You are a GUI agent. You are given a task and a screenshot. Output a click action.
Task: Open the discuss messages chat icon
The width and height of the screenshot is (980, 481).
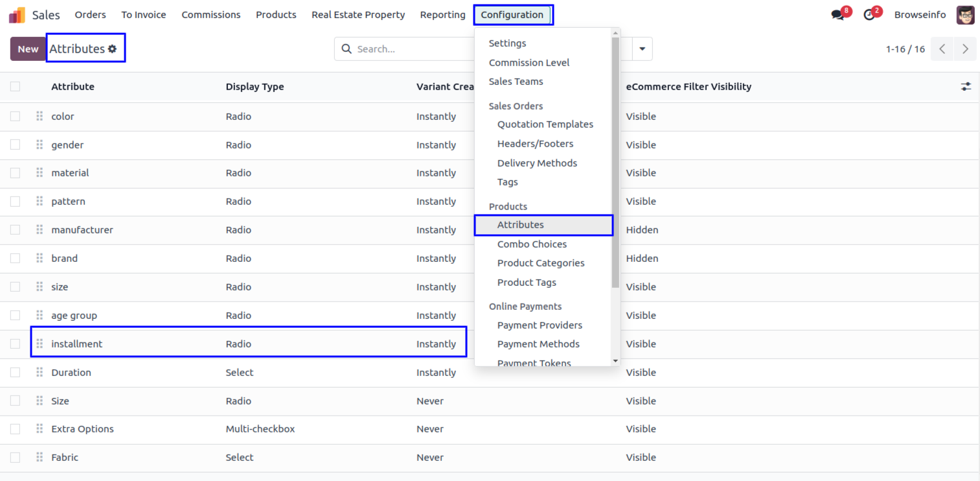click(838, 15)
